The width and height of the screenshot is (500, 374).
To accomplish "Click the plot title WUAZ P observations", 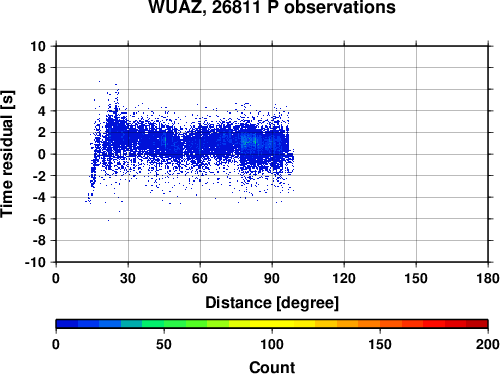I will click(272, 7).
